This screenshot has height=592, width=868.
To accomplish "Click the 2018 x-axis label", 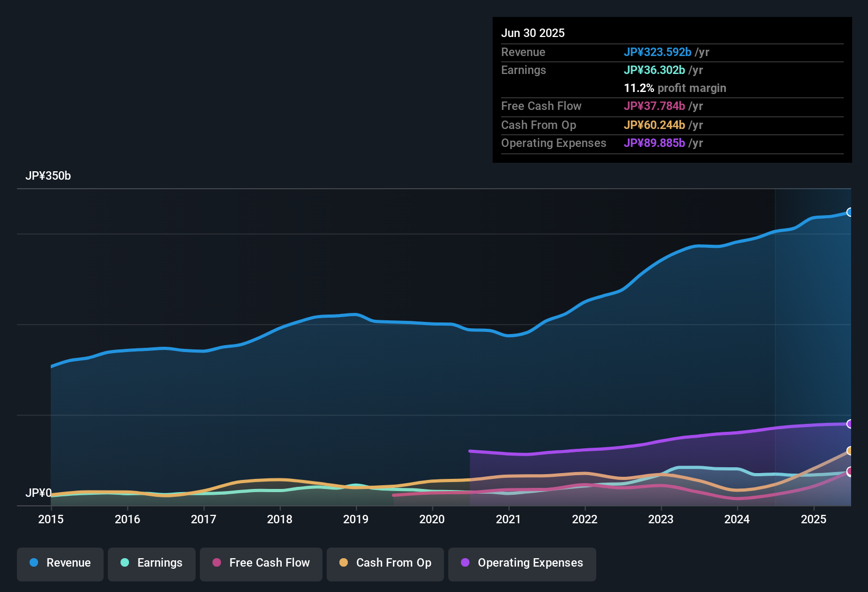I will pos(280,520).
